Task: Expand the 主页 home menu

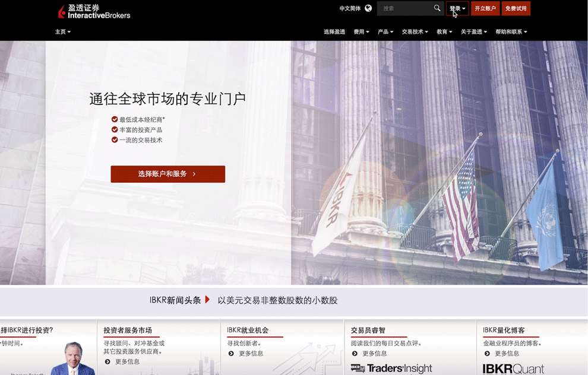Action: [62, 32]
